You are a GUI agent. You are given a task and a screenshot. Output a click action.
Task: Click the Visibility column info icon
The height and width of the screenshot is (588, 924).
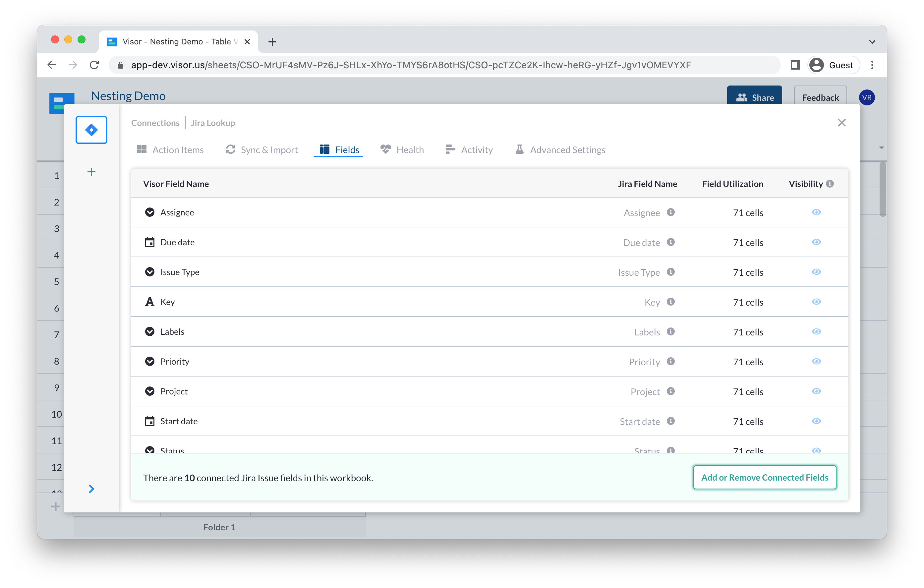(x=830, y=184)
